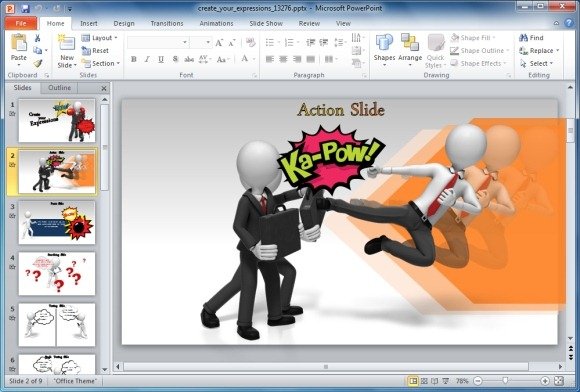
Task: Open font size combo box
Action: pyautogui.click(x=201, y=43)
